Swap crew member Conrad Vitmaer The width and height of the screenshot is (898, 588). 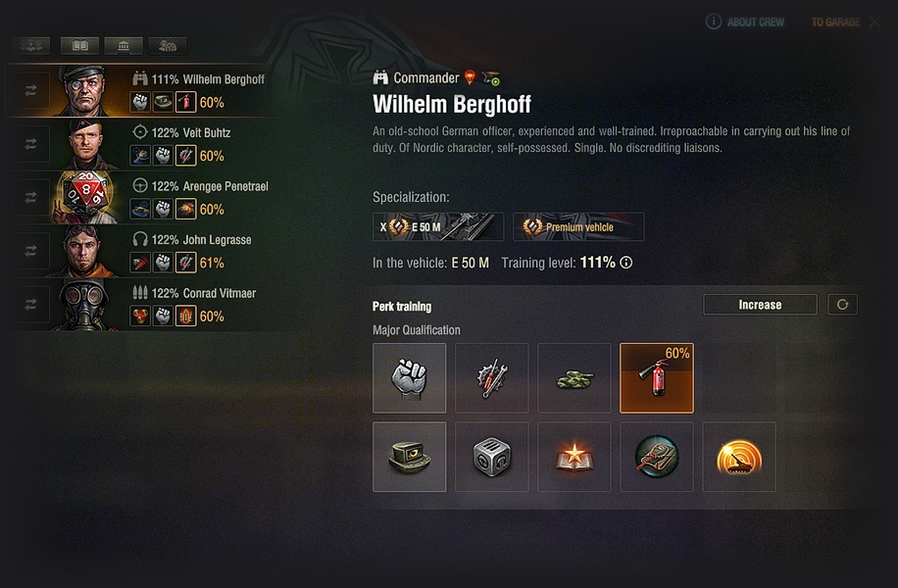click(30, 304)
